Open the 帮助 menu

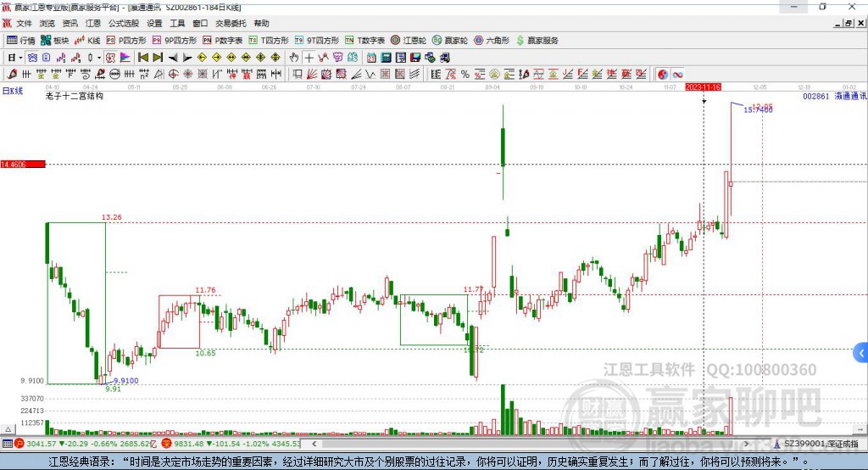tap(261, 23)
